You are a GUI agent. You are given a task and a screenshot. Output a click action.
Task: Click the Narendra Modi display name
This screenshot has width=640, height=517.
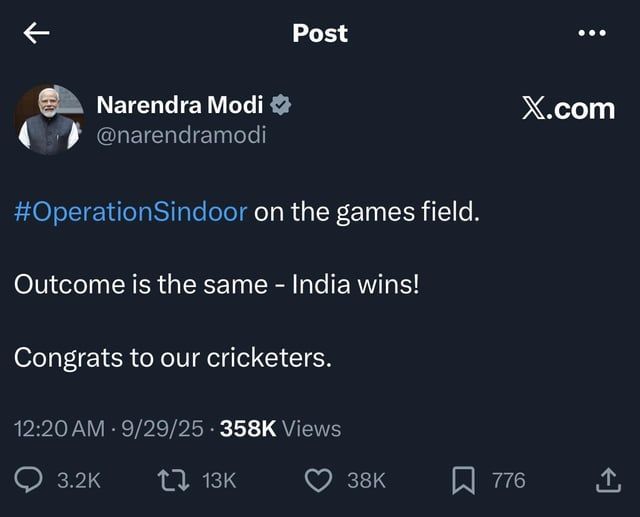(179, 104)
